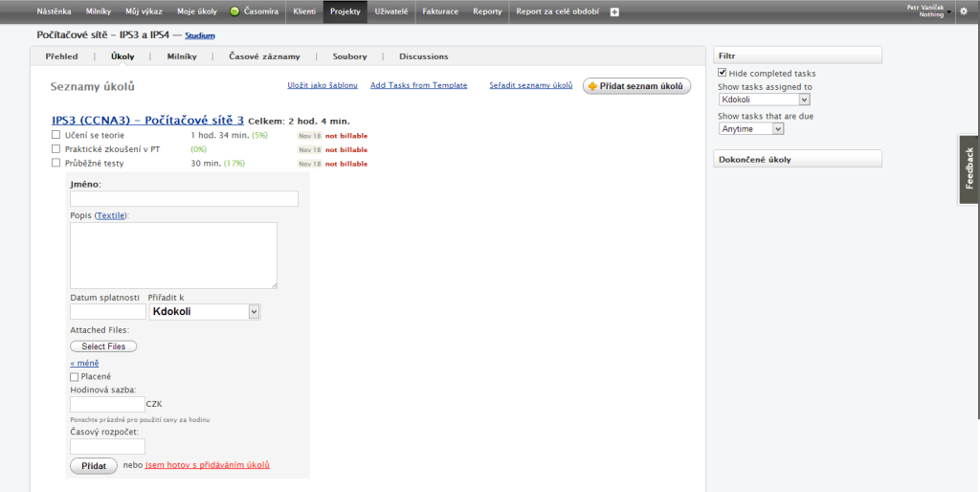
Task: Click the Přidat seznam úkolů plus button
Action: (x=636, y=86)
